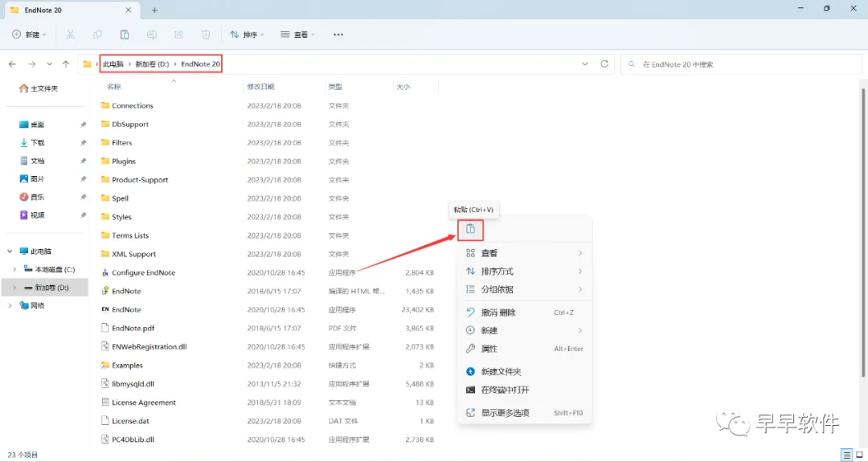
Task: Sort by 名称 column header
Action: [114, 87]
